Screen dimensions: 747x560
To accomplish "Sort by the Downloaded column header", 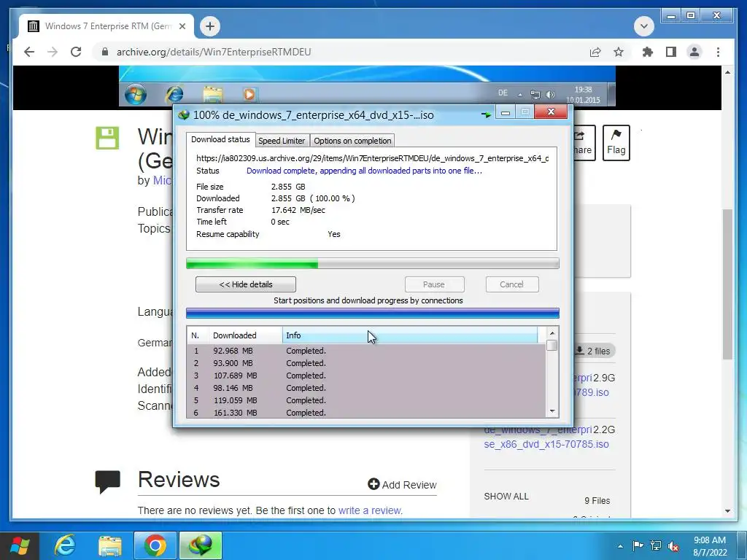I will [245, 335].
